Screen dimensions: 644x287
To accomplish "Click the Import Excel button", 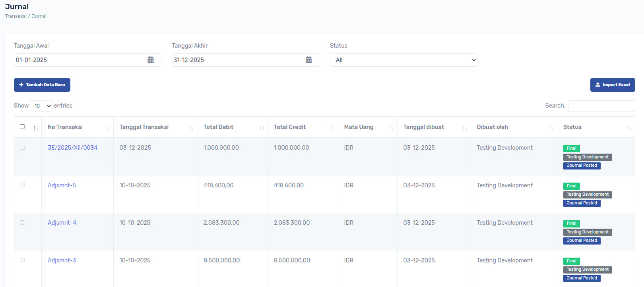I will (612, 85).
